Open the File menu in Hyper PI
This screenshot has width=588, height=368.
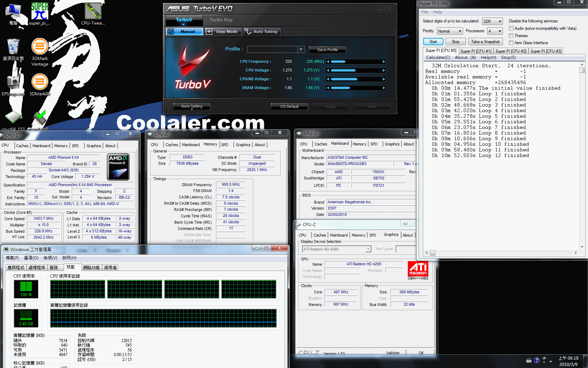point(425,12)
